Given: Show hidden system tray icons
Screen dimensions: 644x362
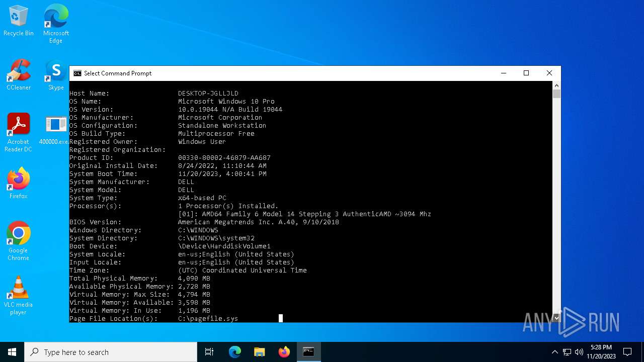Looking at the screenshot, I should pos(554,352).
